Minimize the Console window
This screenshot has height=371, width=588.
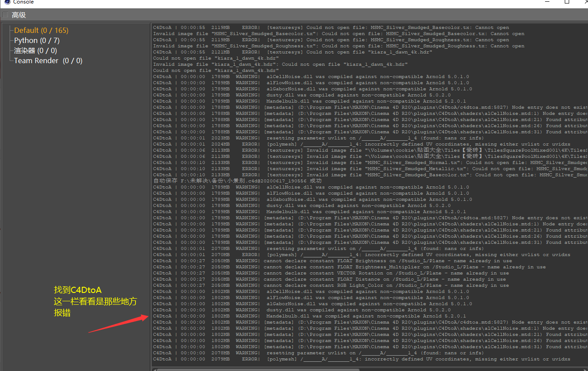[x=547, y=2]
